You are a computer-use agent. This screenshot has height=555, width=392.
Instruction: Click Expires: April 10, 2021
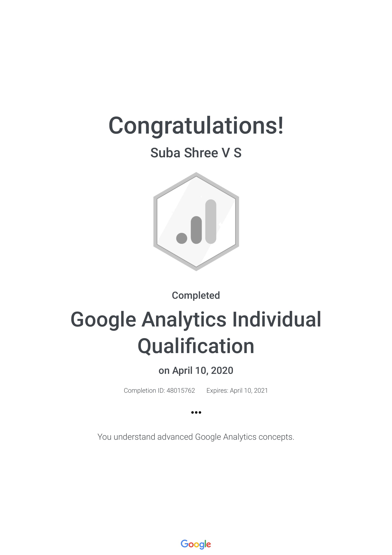[x=237, y=391]
